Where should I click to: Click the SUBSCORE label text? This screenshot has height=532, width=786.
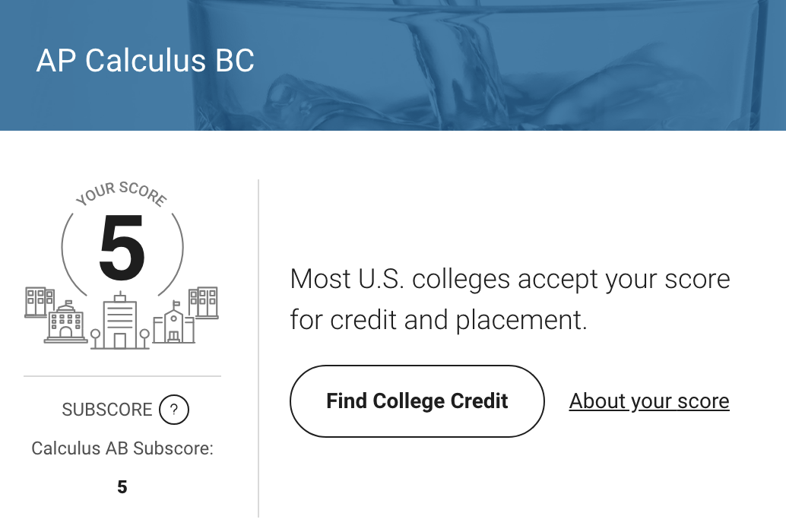107,410
